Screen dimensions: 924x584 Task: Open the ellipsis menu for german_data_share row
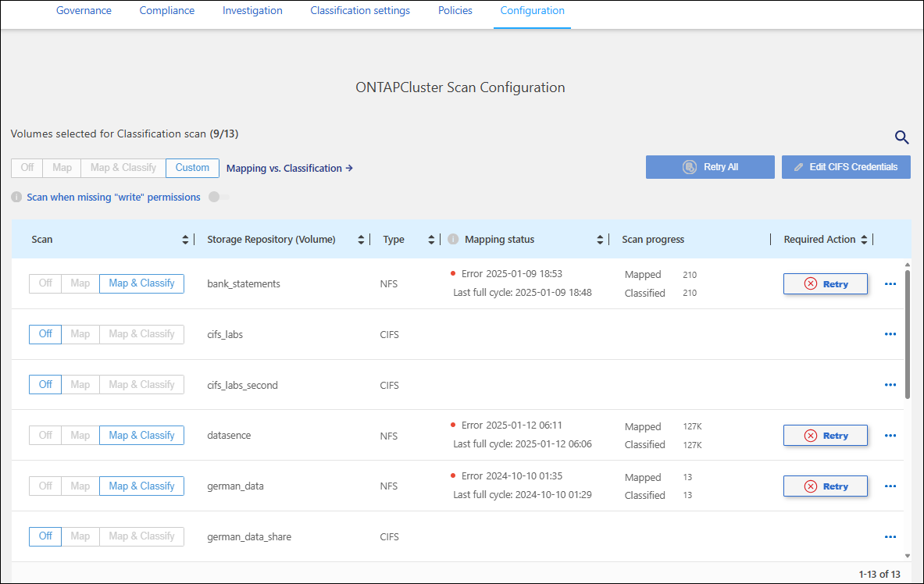(x=890, y=536)
